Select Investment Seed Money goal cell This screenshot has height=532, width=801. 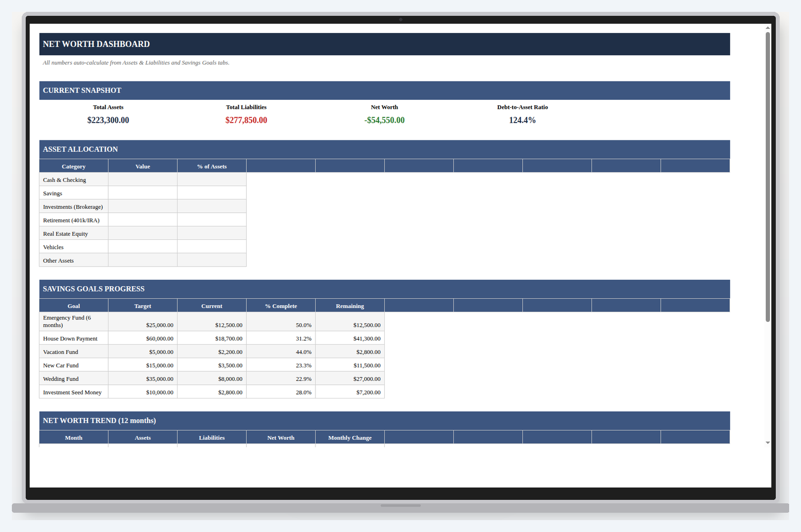point(74,392)
